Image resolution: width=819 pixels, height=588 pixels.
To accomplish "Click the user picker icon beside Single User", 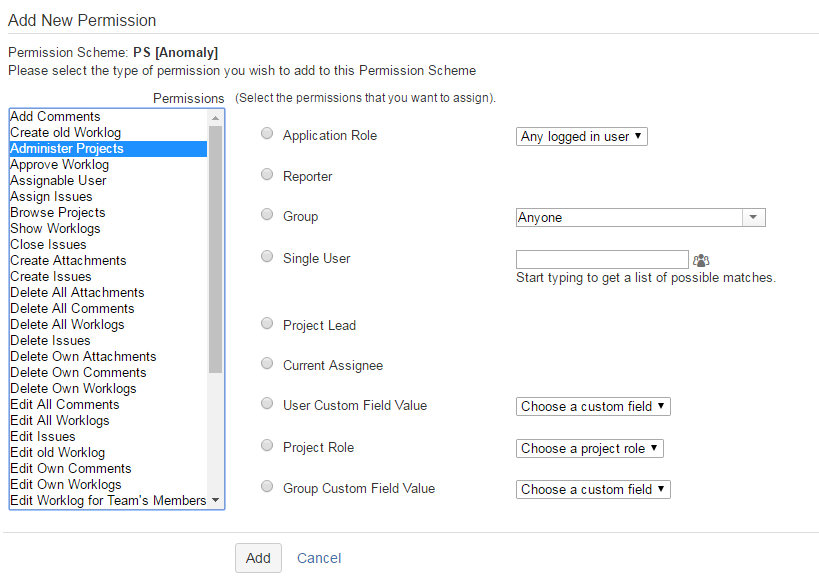I will [x=700, y=260].
